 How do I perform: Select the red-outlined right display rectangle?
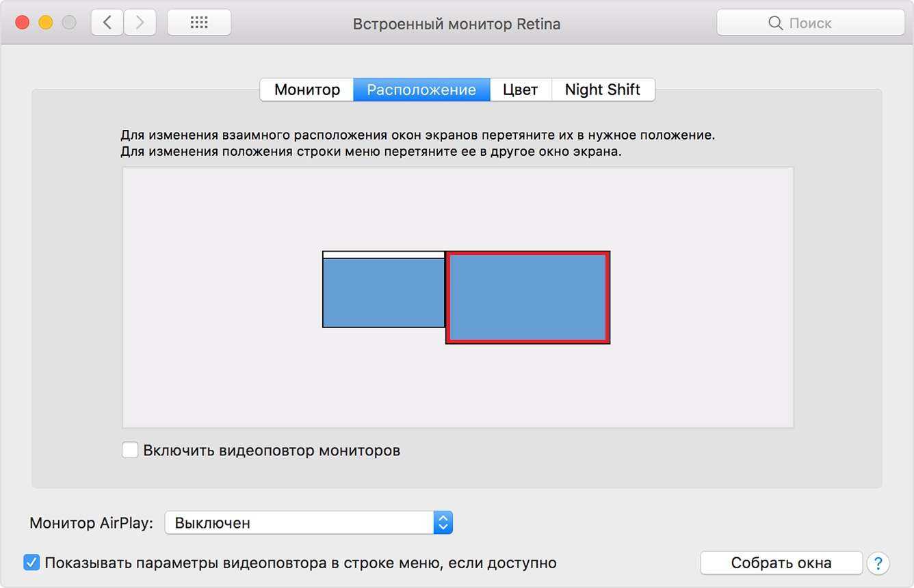tap(527, 297)
